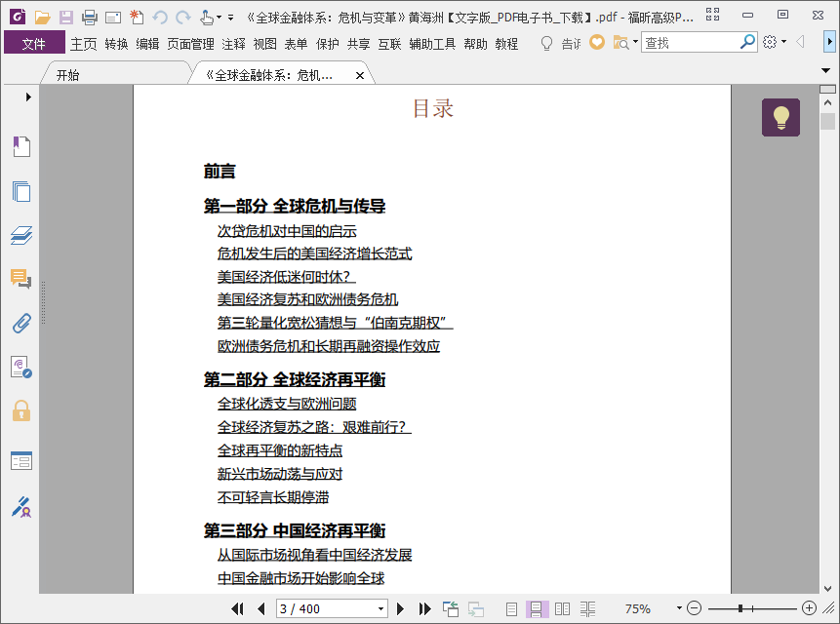Screen dimensions: 840x624
Task: Go to the previous page
Action: coord(261,608)
